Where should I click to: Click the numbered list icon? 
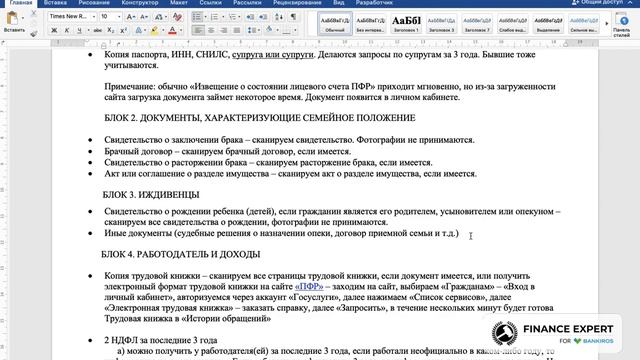[214, 17]
